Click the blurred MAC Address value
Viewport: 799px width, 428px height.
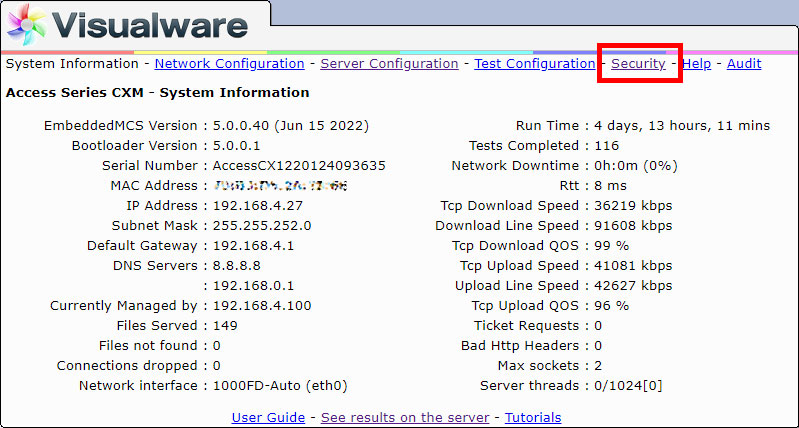[x=280, y=186]
